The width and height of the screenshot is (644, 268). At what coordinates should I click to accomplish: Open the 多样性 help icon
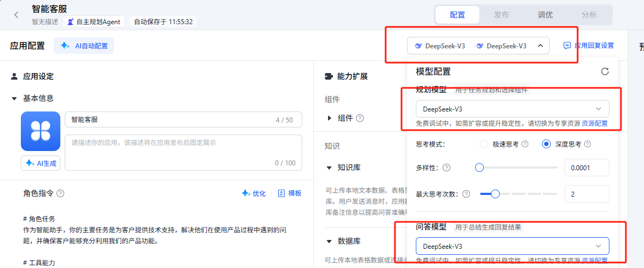447,168
